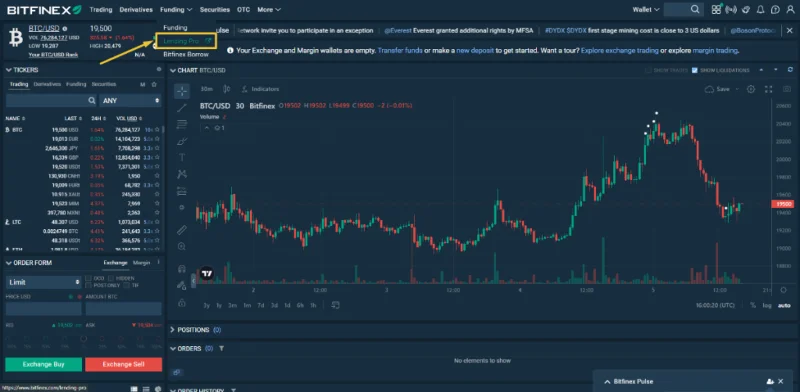Open the ANY currency filter dropdown

(131, 101)
